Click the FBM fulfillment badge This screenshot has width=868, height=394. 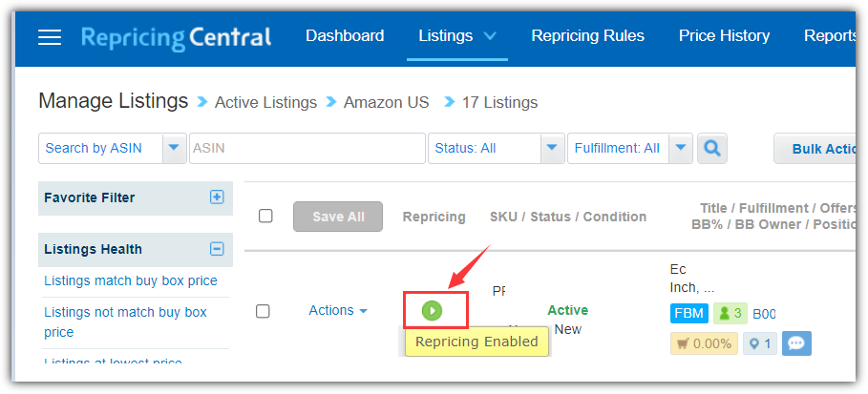[689, 313]
